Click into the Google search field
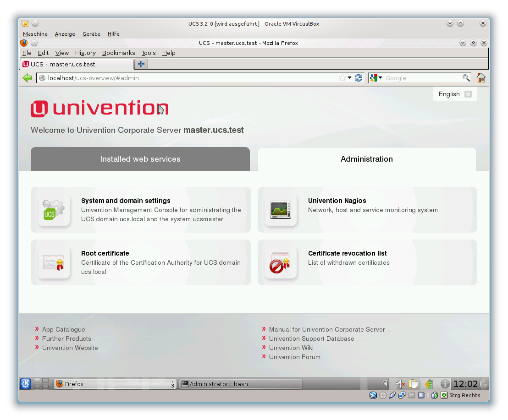The image size is (508, 420). 422,78
